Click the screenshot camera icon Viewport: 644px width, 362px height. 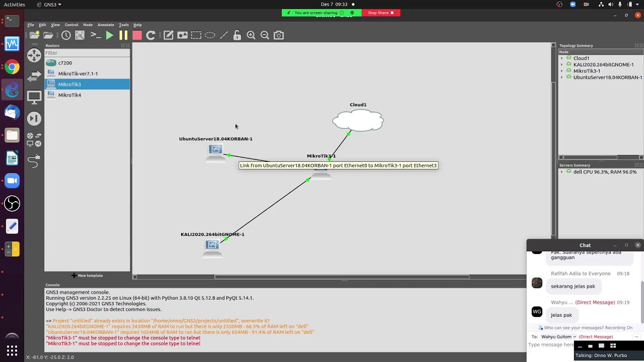(279, 35)
